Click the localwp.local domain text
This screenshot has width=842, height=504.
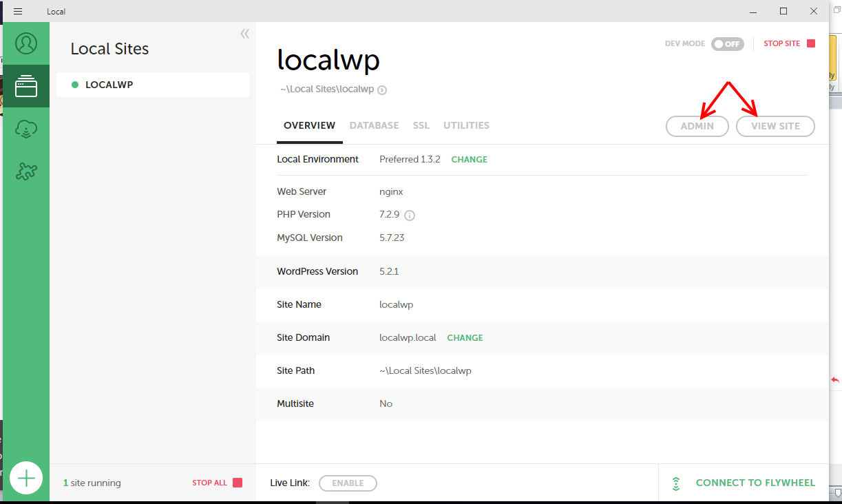408,338
